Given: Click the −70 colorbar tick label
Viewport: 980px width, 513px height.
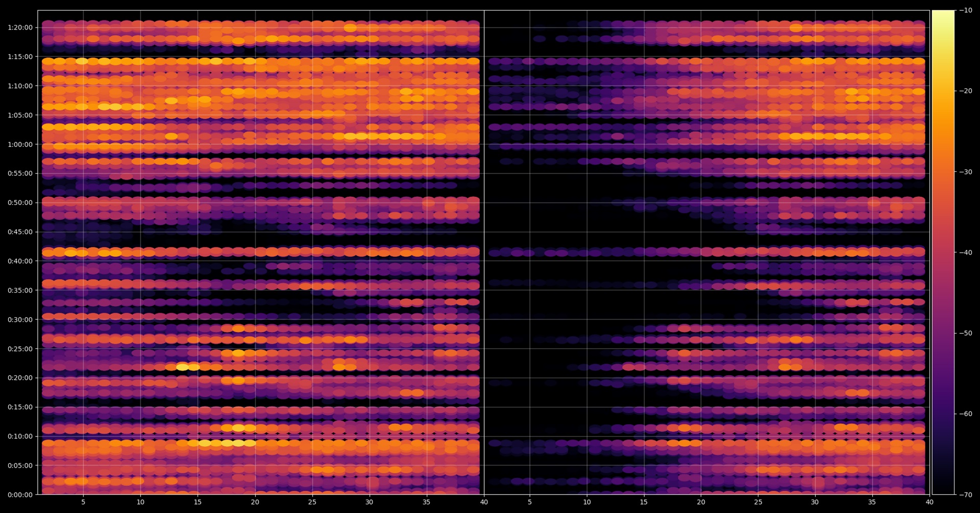Looking at the screenshot, I should (x=966, y=495).
